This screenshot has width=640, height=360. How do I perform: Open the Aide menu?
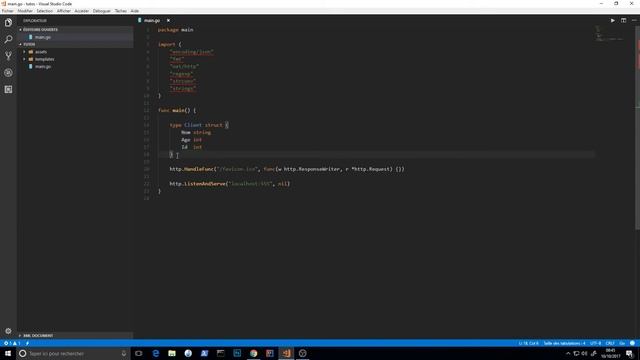[x=134, y=11]
